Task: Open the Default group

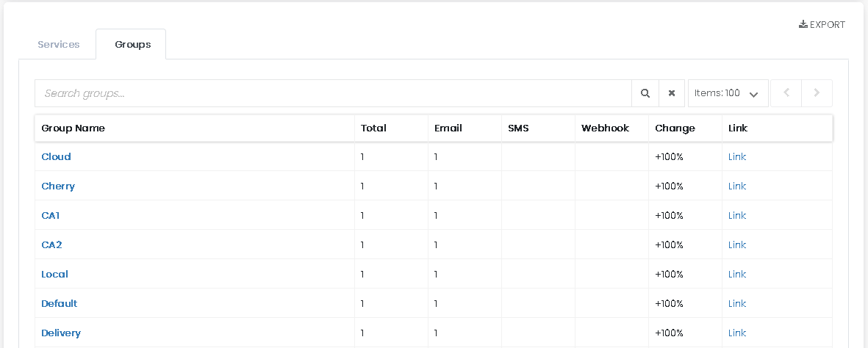Action: click(60, 303)
